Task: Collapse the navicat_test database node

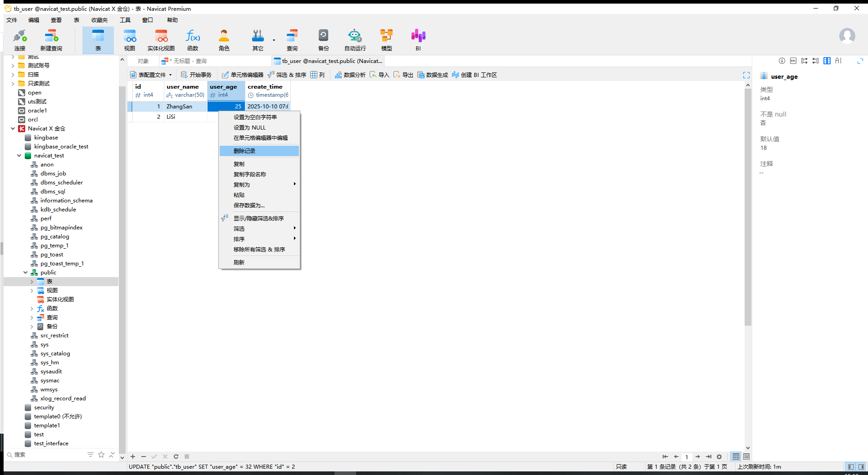Action: [19, 156]
